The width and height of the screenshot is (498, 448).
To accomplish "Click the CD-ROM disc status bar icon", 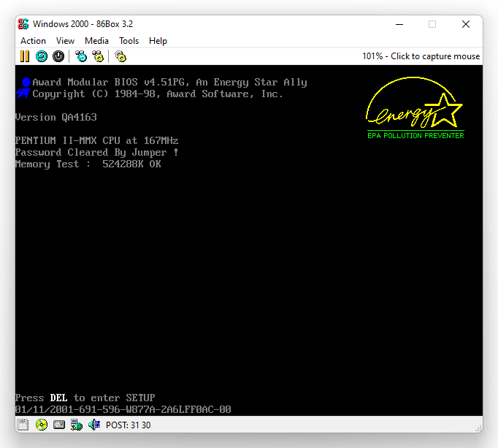I will click(x=42, y=425).
